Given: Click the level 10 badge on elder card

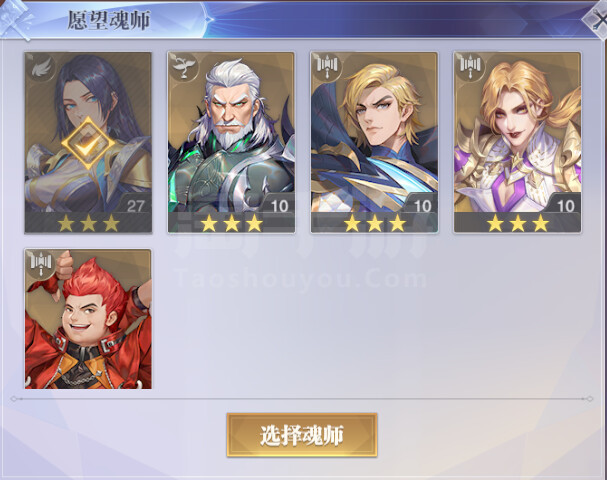Looking at the screenshot, I should click(279, 206).
